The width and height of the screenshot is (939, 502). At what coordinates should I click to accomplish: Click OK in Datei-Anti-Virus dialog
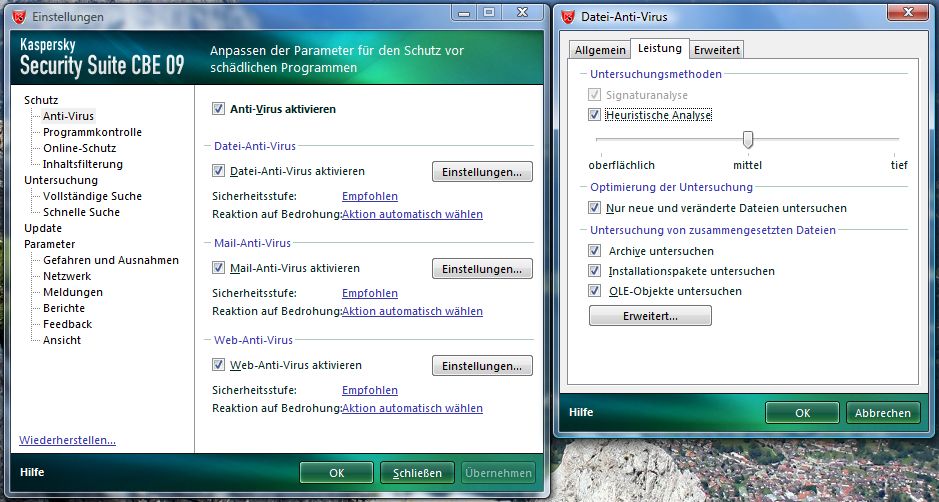(802, 413)
